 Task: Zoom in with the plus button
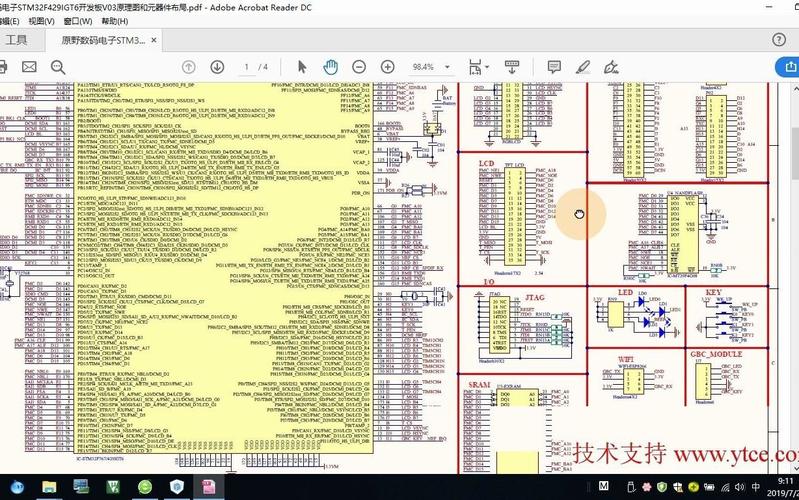point(388,67)
